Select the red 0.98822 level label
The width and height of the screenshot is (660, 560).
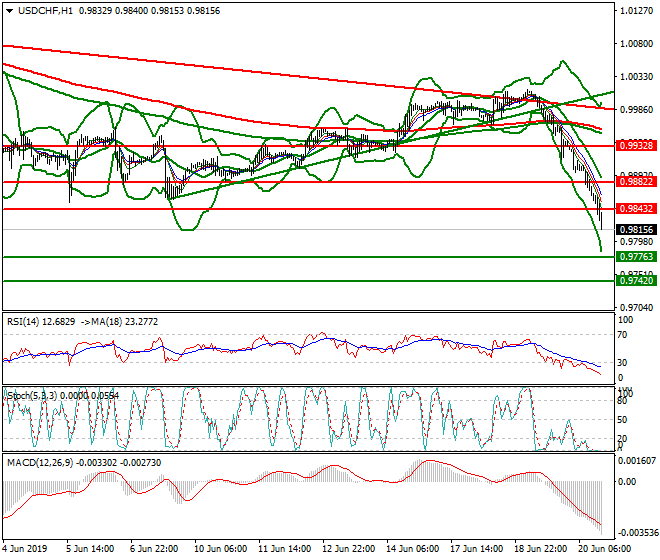636,182
